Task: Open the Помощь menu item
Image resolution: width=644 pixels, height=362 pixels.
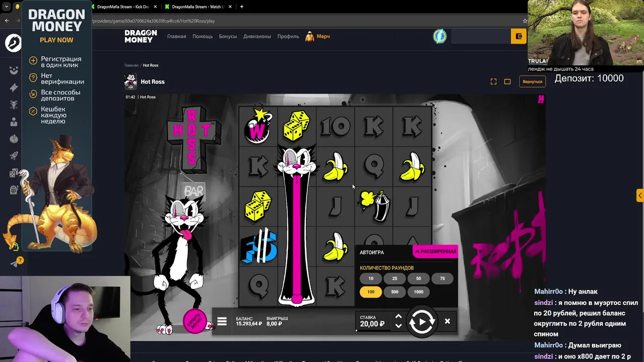Action: click(x=202, y=36)
